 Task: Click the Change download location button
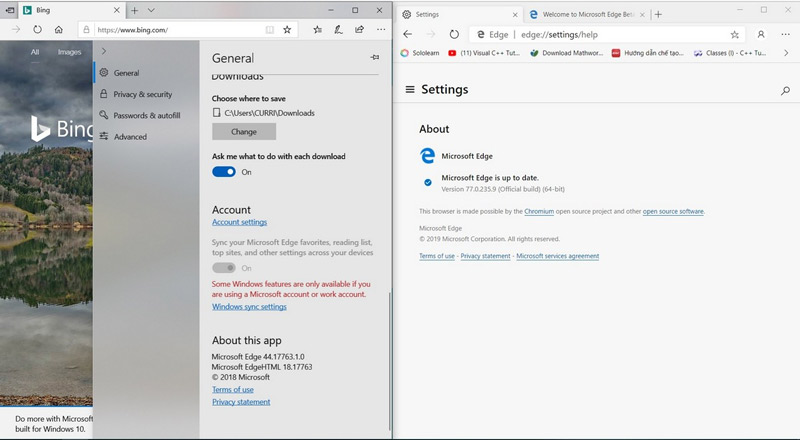tap(244, 132)
